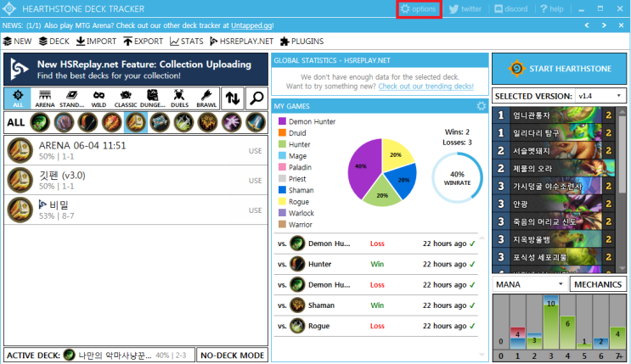Image resolution: width=631 pixels, height=364 pixels.
Task: Open the IMPORT menu
Action: pyautogui.click(x=96, y=42)
